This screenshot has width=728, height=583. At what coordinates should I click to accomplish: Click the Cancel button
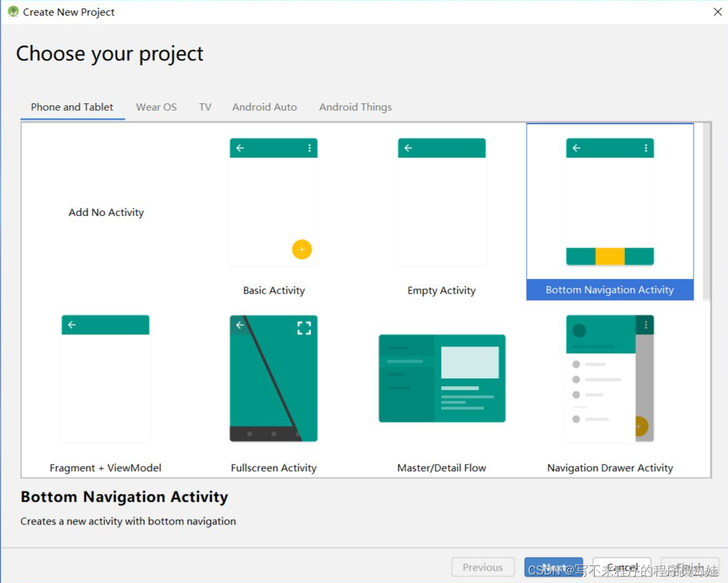tap(621, 567)
